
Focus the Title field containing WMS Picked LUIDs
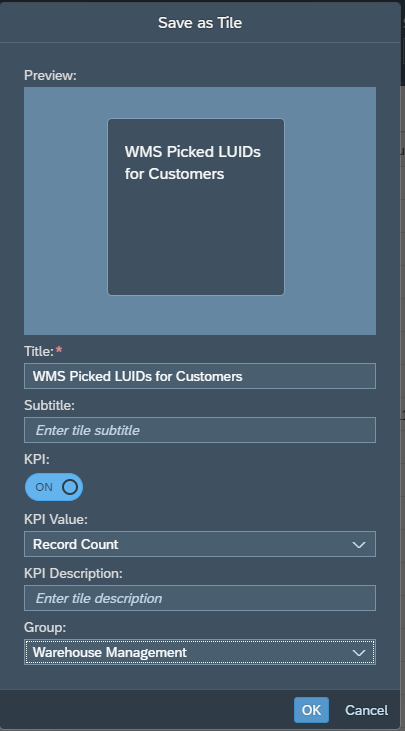tap(199, 376)
